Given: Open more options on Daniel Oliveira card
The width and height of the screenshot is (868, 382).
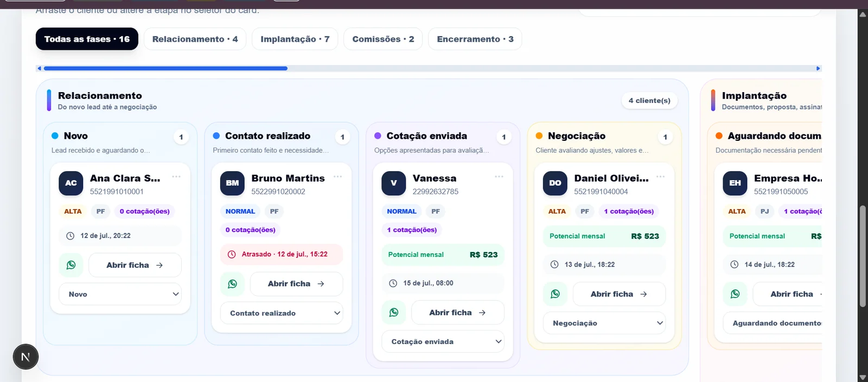Looking at the screenshot, I should click(x=660, y=177).
